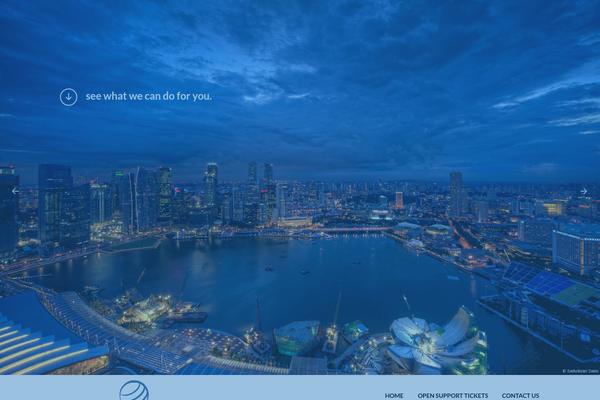This screenshot has width=600, height=400.
Task: Click 'see what we can do for you.' text
Action: click(x=148, y=96)
